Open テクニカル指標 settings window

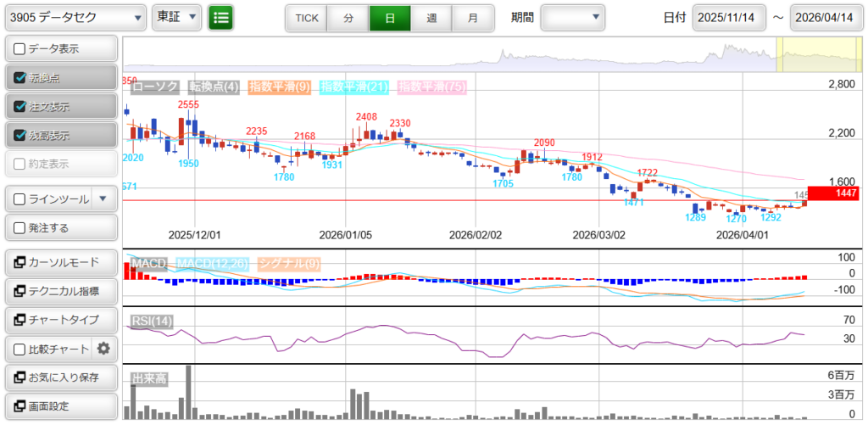tap(59, 291)
